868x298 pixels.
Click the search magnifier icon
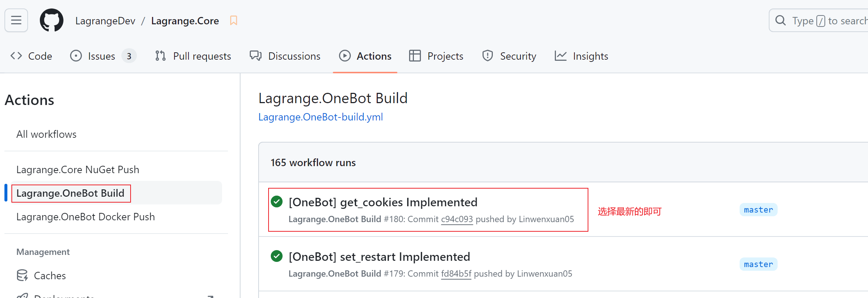[x=780, y=21]
